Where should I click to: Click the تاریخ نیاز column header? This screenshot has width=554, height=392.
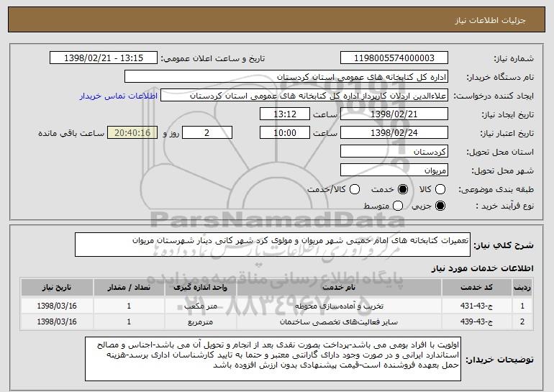[x=57, y=288]
